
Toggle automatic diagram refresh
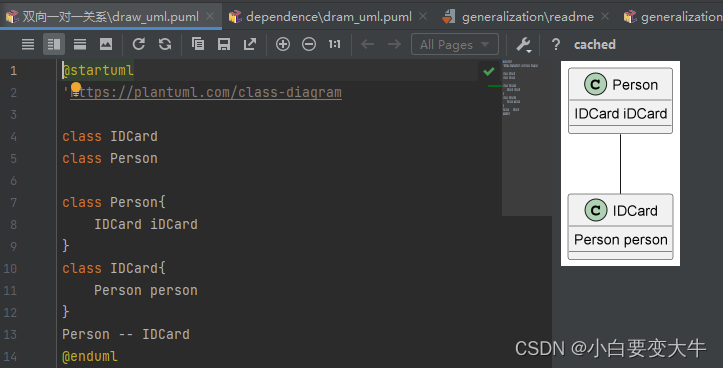click(x=165, y=44)
